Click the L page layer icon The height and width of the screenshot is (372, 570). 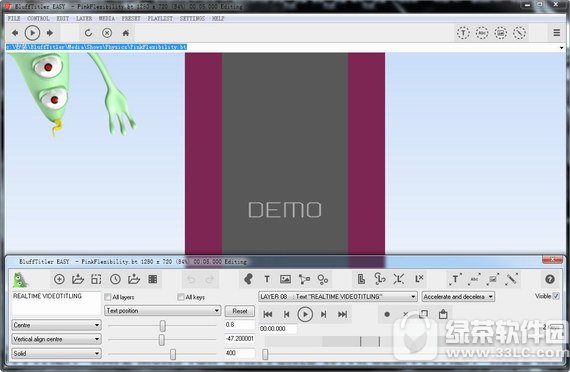pyautogui.click(x=361, y=279)
